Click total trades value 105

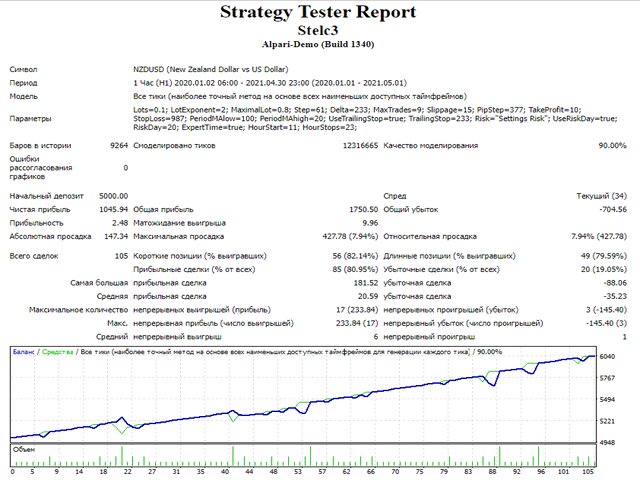point(122,256)
